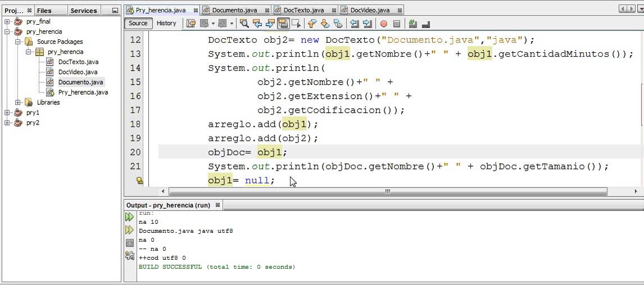Click the Back navigation toolbar icon

[x=204, y=24]
